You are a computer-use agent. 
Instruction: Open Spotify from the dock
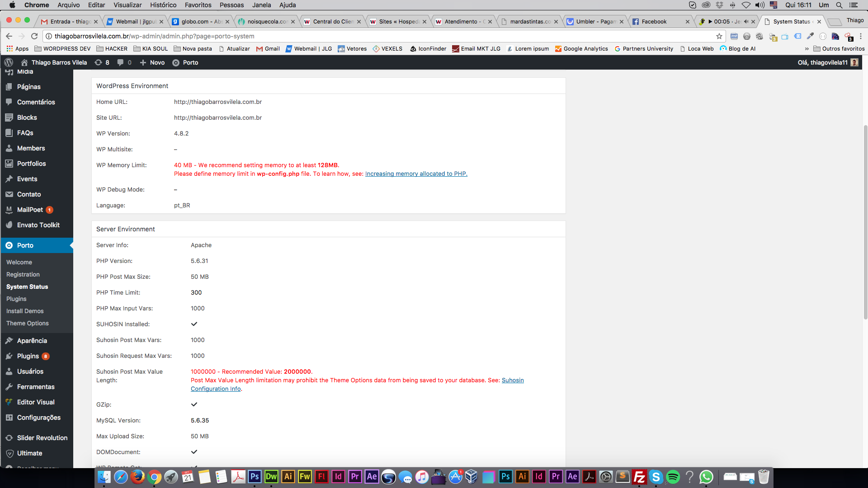(673, 477)
